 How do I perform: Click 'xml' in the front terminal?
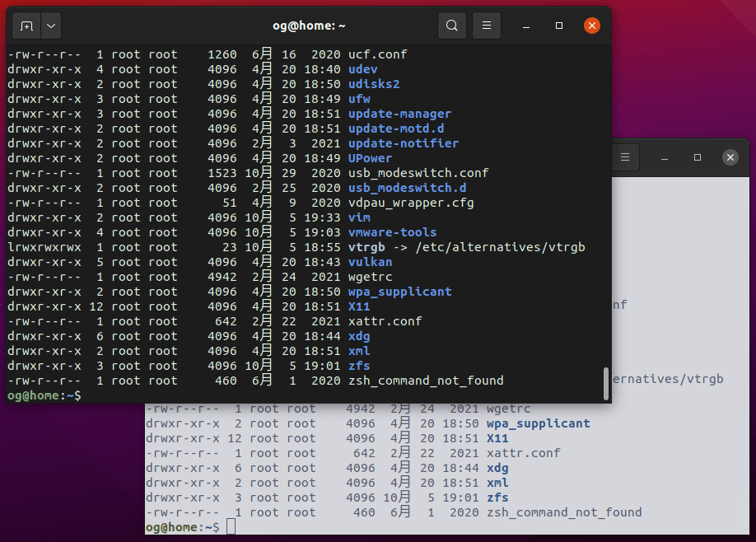click(x=359, y=352)
